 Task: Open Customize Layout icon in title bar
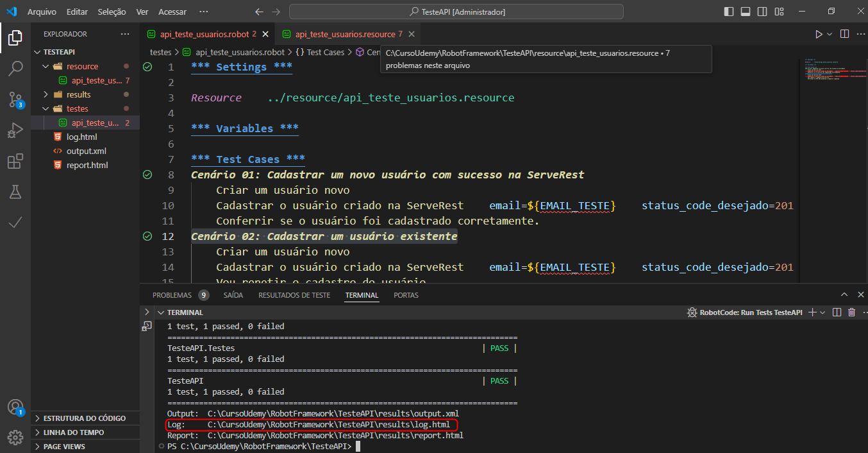click(x=779, y=12)
